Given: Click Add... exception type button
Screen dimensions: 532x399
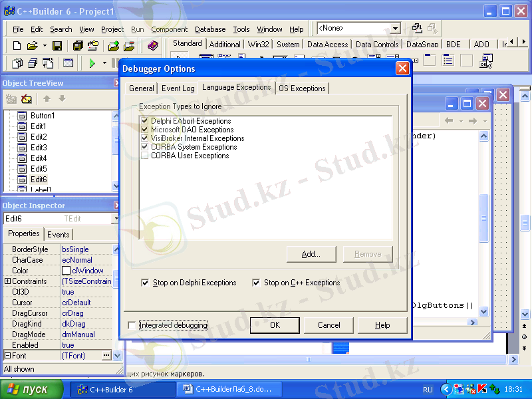Looking at the screenshot, I should pos(311,254).
